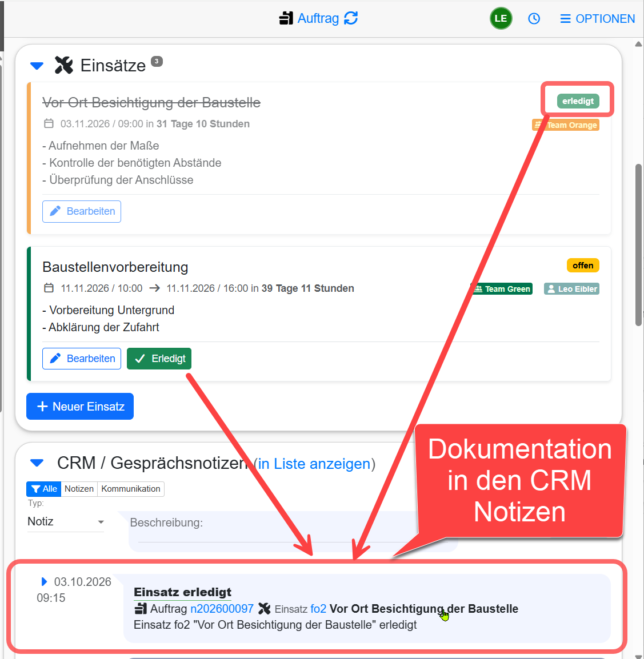Viewport: 644px width, 659px height.
Task: Select the Kommunikation filter tab
Action: pyautogui.click(x=131, y=489)
